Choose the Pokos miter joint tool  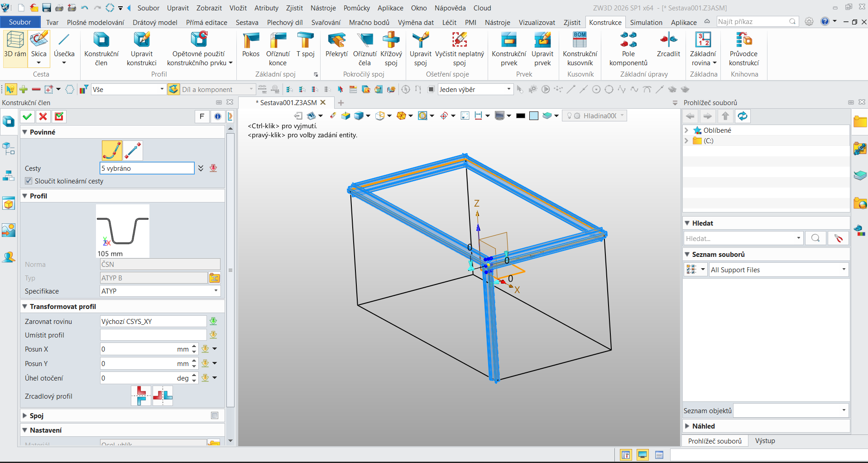pos(250,45)
